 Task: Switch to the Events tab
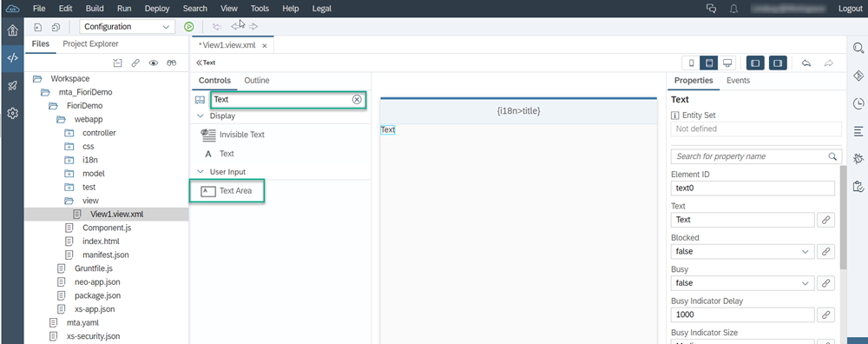[738, 80]
